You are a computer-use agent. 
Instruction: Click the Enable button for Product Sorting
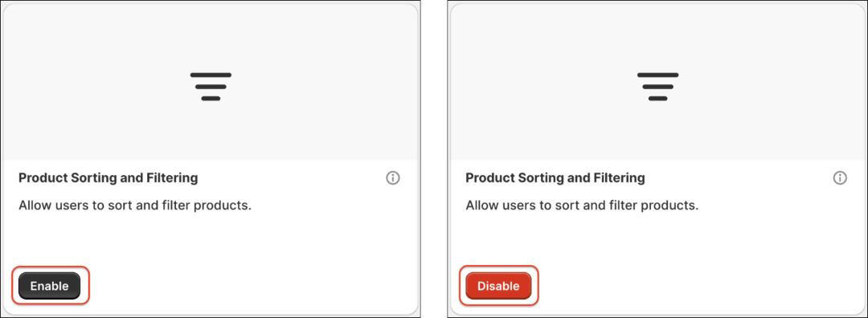click(x=49, y=286)
